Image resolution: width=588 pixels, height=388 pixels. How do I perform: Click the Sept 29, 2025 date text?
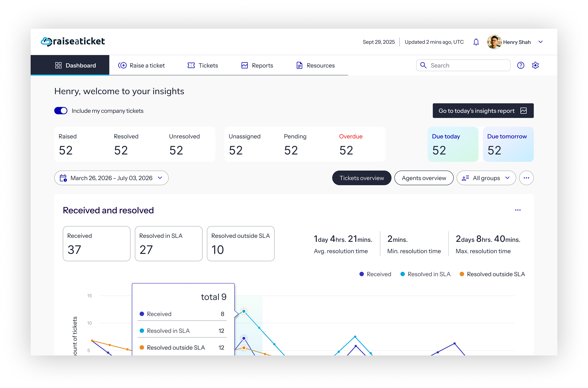379,42
